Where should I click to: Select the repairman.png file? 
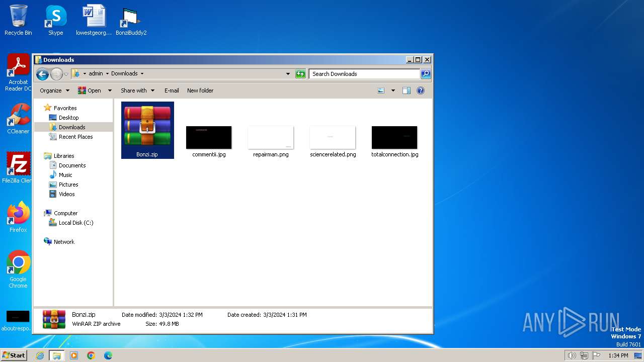(x=271, y=141)
